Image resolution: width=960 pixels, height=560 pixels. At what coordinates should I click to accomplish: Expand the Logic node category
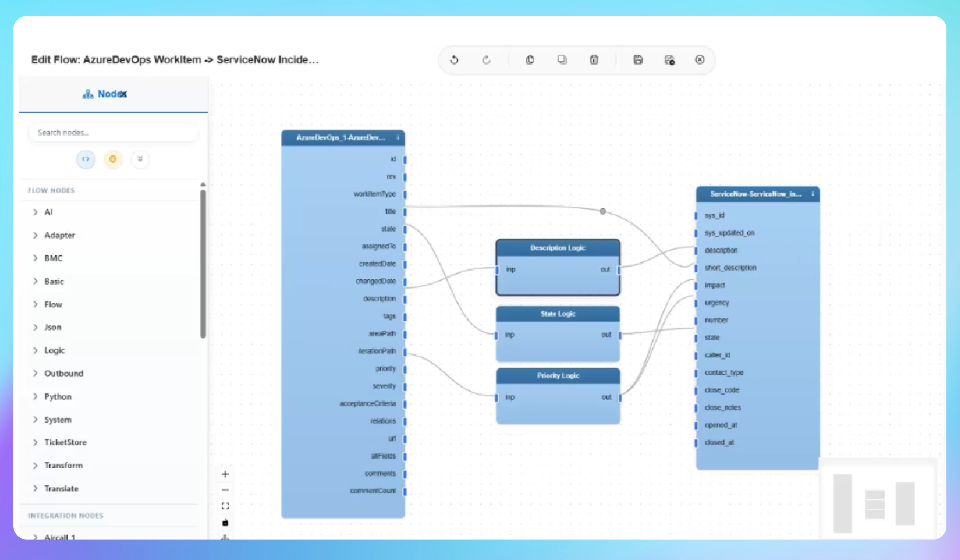pos(54,350)
